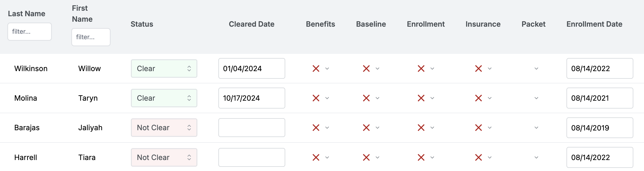Click the red X in Wilkinson's Benefits column
Image resolution: width=644 pixels, height=171 pixels.
pos(316,69)
